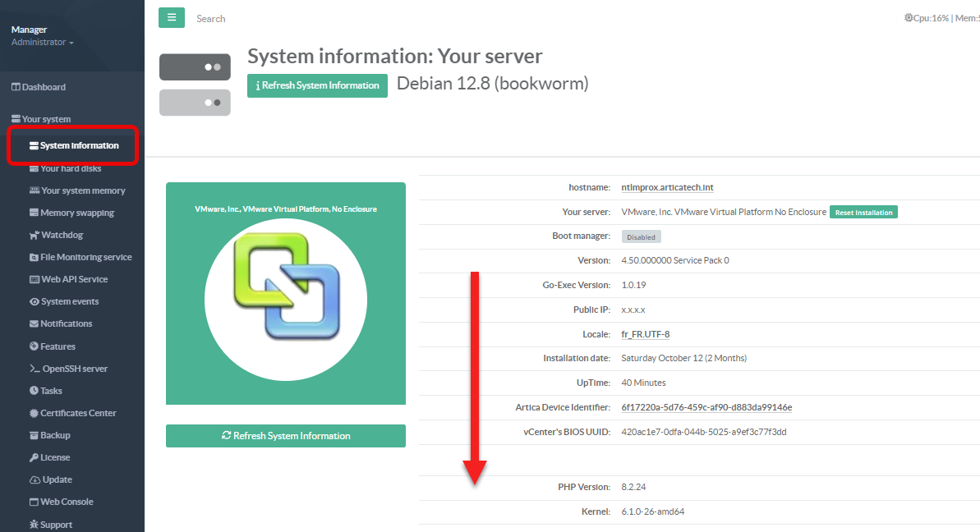Go to Memory swapping page

coord(77,213)
